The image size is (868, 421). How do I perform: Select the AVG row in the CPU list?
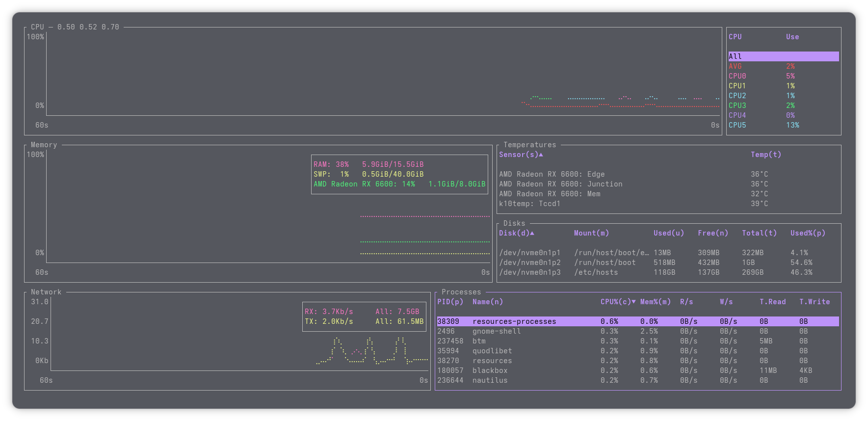click(735, 66)
